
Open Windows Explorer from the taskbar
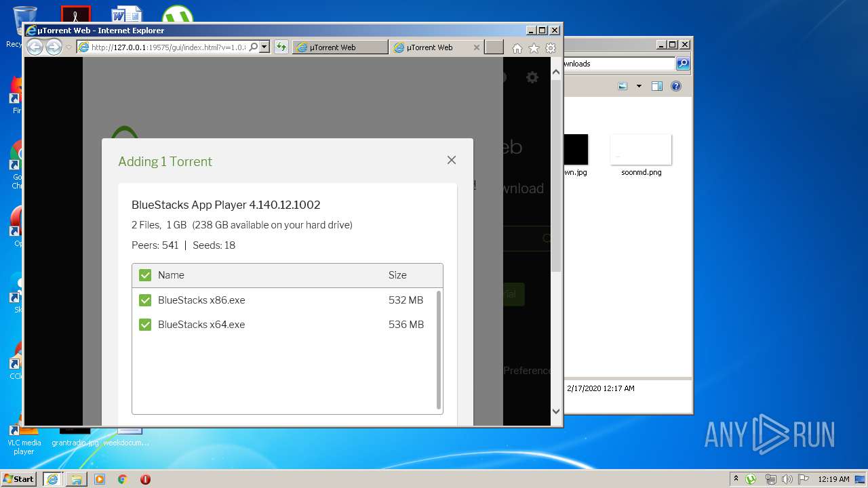click(77, 479)
